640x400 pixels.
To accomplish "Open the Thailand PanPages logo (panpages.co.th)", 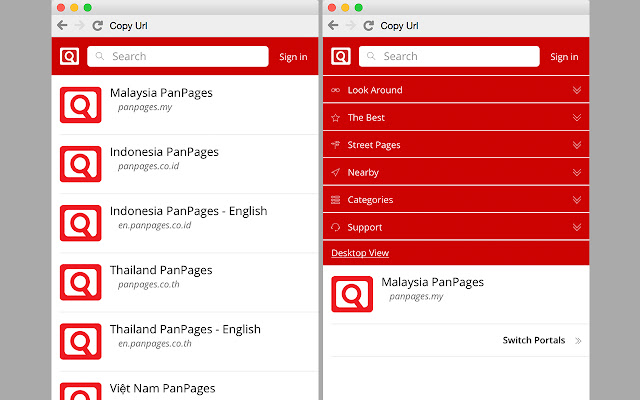I will (x=80, y=282).
